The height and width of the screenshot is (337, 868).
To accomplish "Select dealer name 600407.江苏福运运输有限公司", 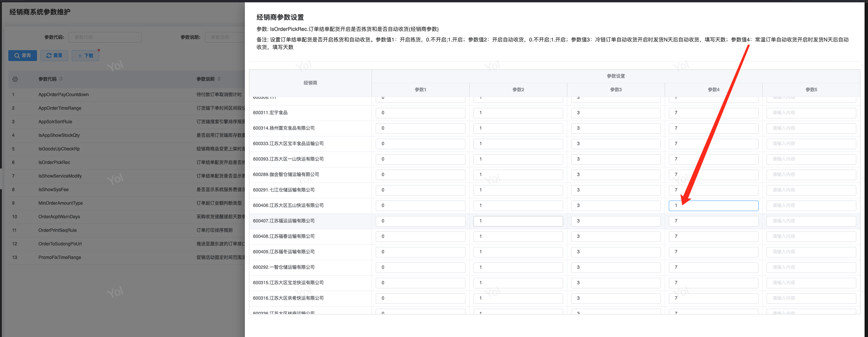I will pyautogui.click(x=284, y=221).
